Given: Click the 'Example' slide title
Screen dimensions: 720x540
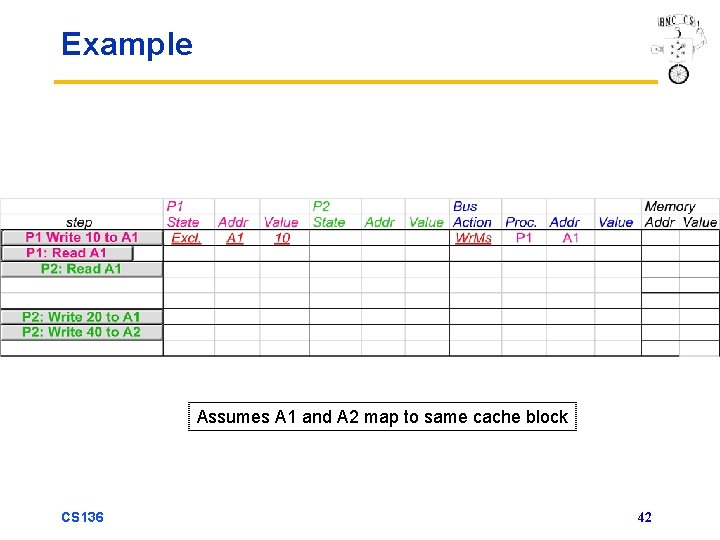Looking at the screenshot, I should tap(127, 45).
